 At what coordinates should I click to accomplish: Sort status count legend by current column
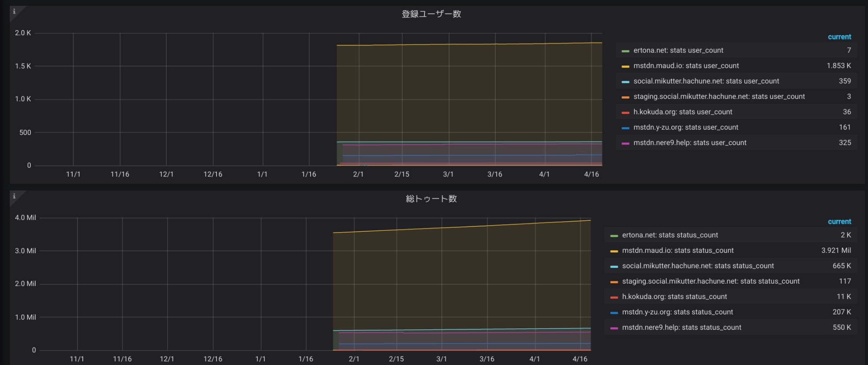pyautogui.click(x=839, y=222)
